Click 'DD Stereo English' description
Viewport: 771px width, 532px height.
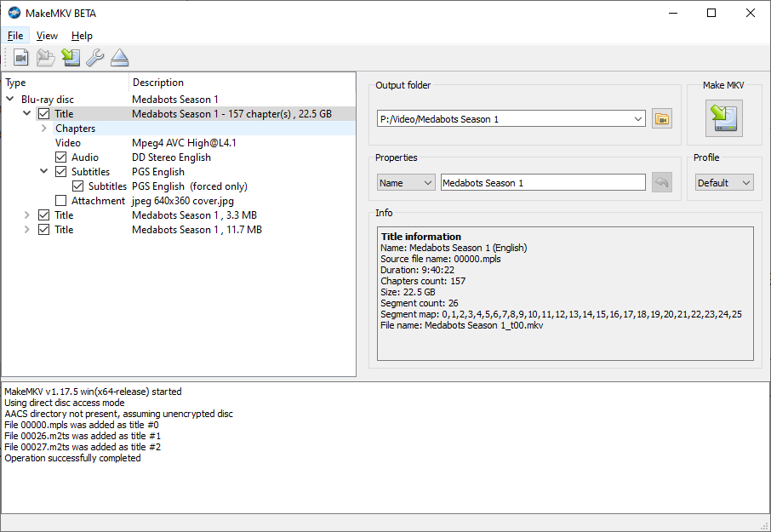pyautogui.click(x=171, y=157)
